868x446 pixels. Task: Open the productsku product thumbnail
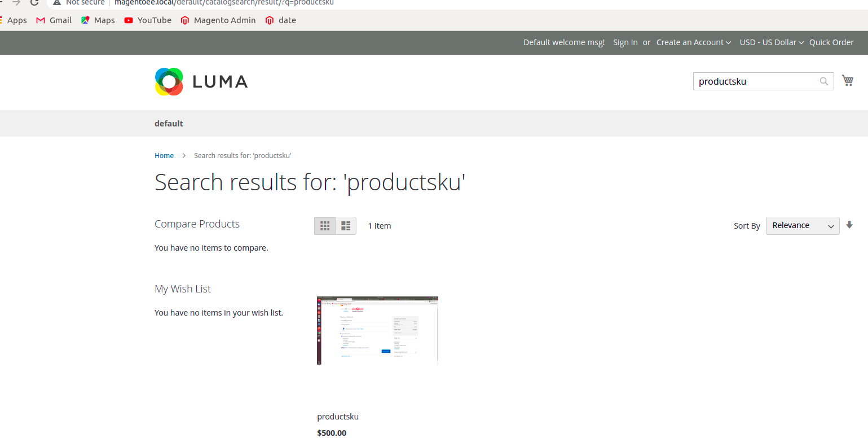pos(377,330)
